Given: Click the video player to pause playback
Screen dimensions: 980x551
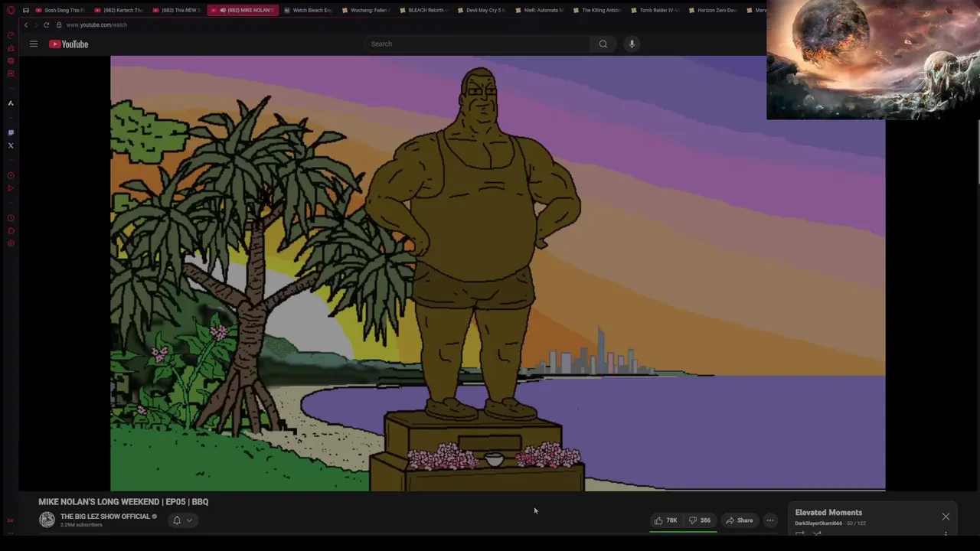Looking at the screenshot, I should point(498,273).
